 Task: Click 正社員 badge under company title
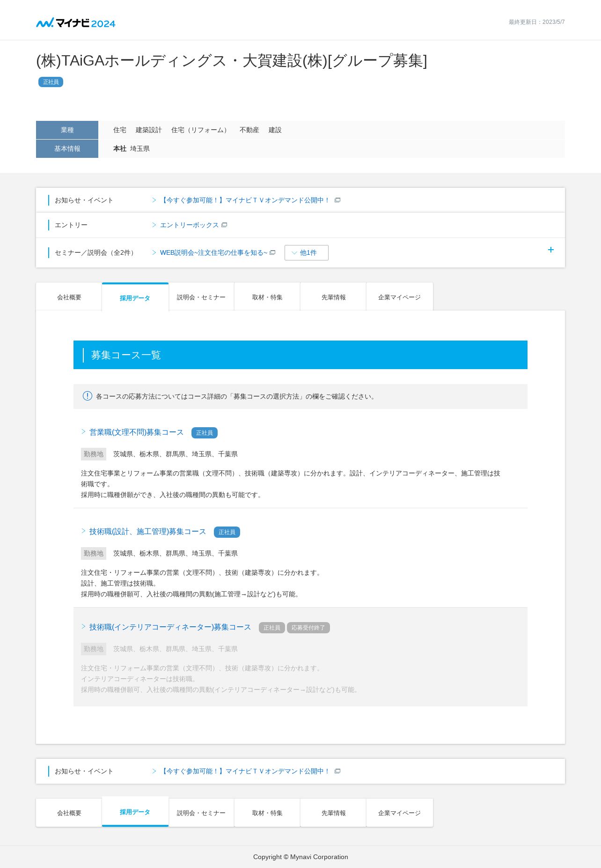pyautogui.click(x=51, y=82)
